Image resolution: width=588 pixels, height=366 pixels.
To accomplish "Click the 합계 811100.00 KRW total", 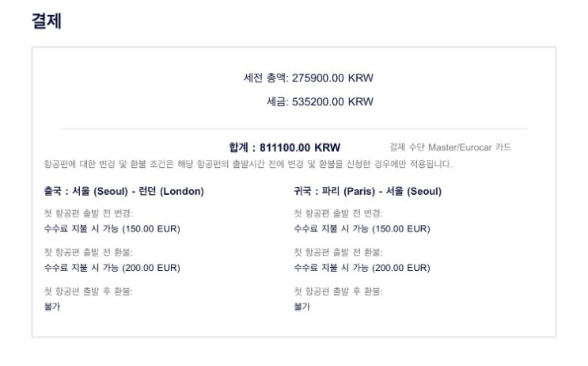I will click(295, 147).
